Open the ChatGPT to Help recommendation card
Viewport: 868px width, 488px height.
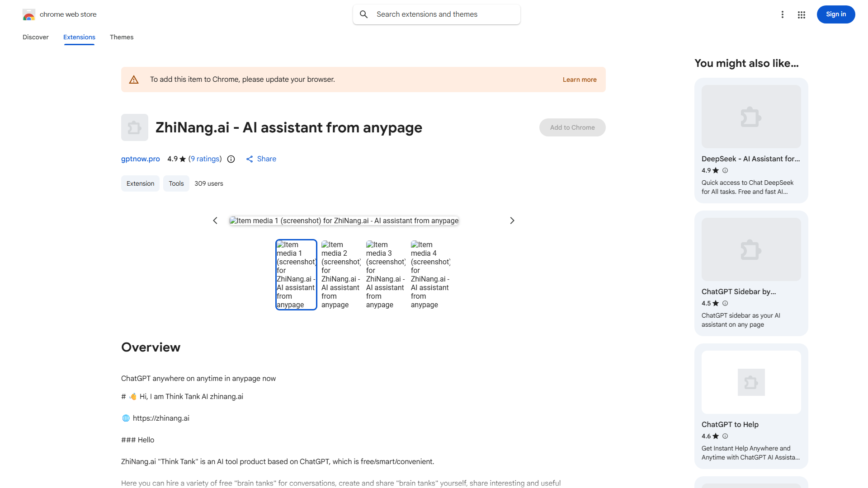751,406
